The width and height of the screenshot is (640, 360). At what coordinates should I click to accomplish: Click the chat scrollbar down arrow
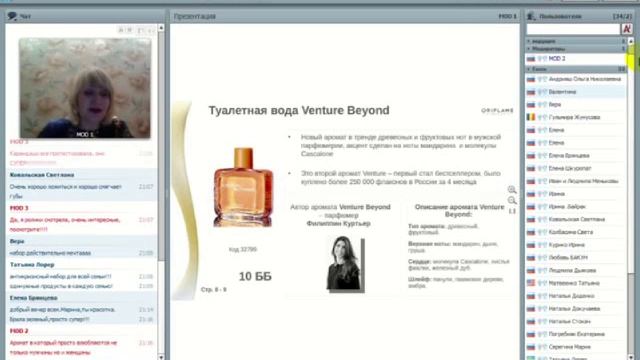coord(161,357)
